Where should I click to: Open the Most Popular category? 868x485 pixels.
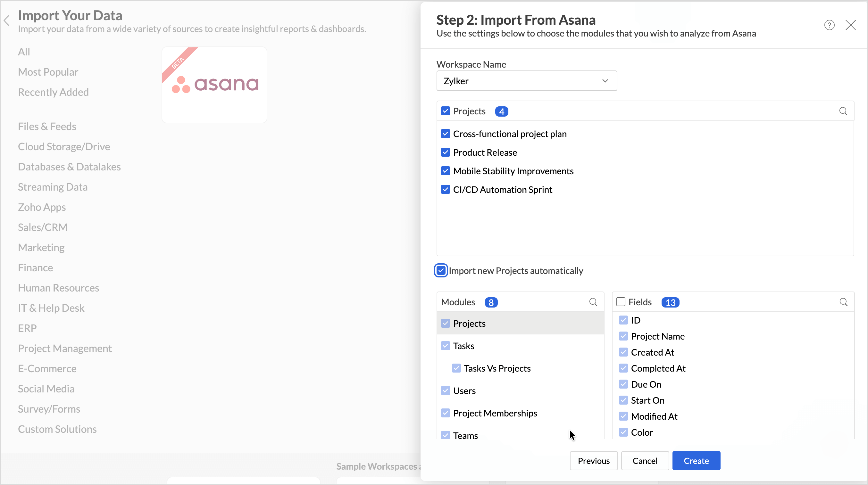click(48, 72)
